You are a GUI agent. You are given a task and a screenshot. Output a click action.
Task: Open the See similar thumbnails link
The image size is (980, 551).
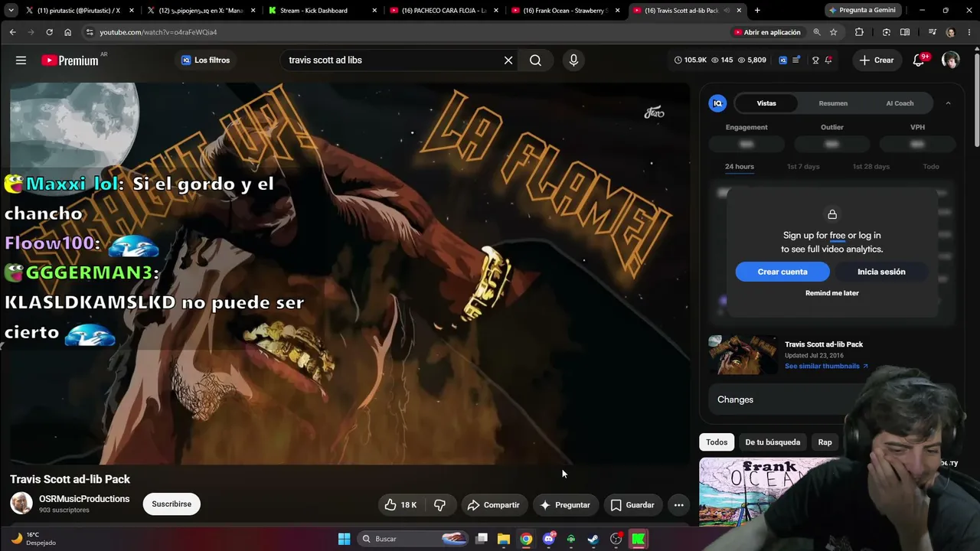826,367
